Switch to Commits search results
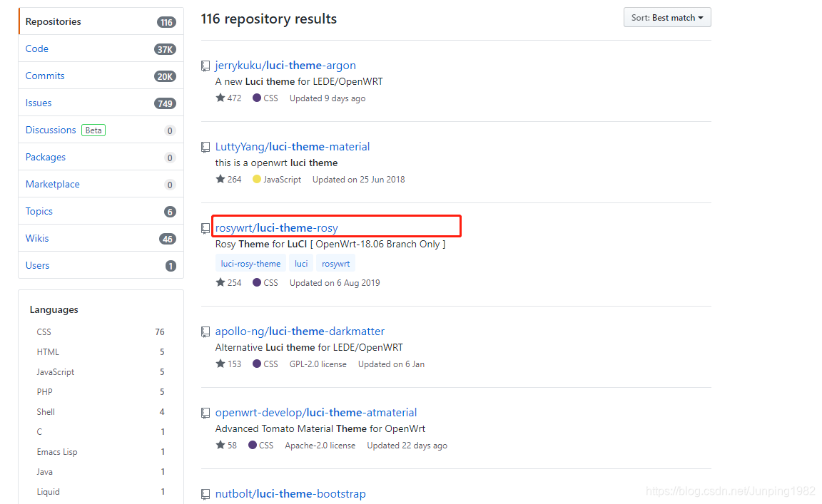 [101, 76]
